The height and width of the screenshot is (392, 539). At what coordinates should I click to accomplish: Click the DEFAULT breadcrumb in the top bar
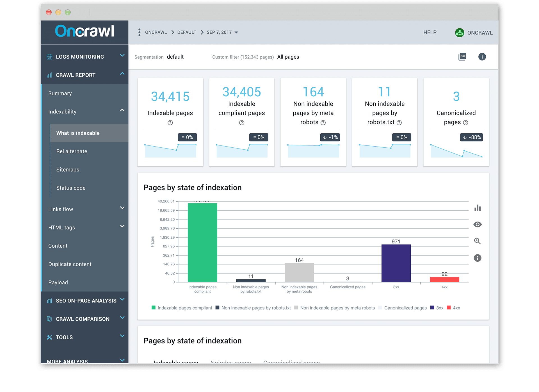187,32
